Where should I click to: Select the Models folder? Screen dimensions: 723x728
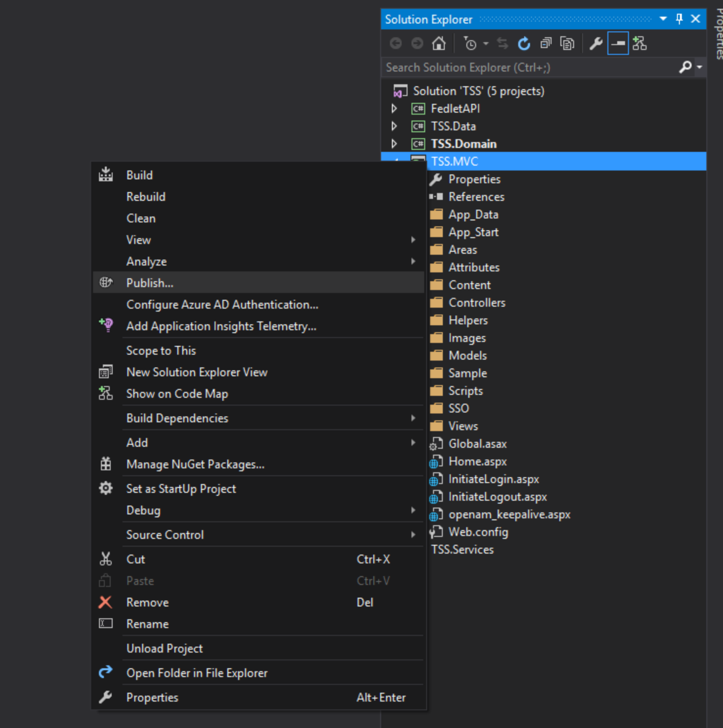point(467,355)
